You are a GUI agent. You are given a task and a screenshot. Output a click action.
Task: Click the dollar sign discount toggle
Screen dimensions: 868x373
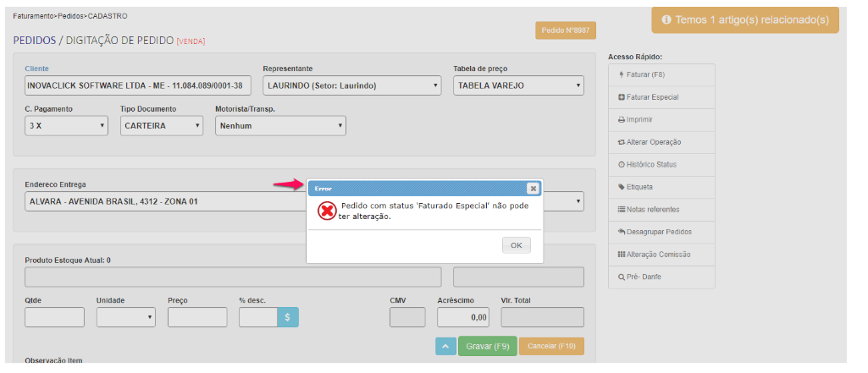288,317
